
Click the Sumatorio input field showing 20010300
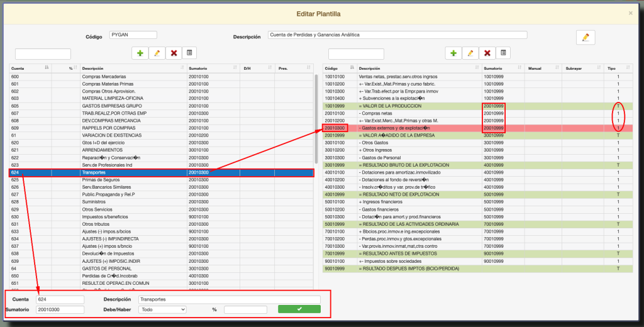[x=60, y=309]
